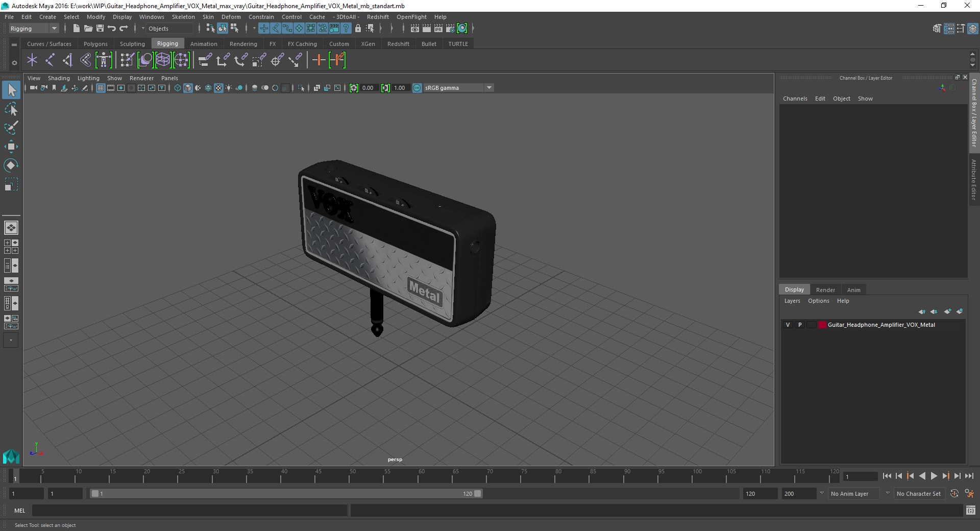Viewport: 980px width, 531px height.
Task: Go to start of playback range
Action: pyautogui.click(x=887, y=476)
